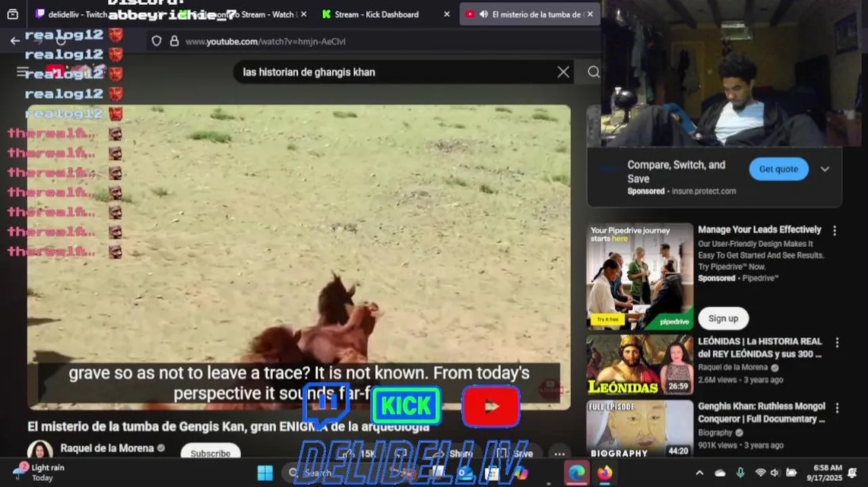Open the notification bell in taskbar

pyautogui.click(x=853, y=473)
